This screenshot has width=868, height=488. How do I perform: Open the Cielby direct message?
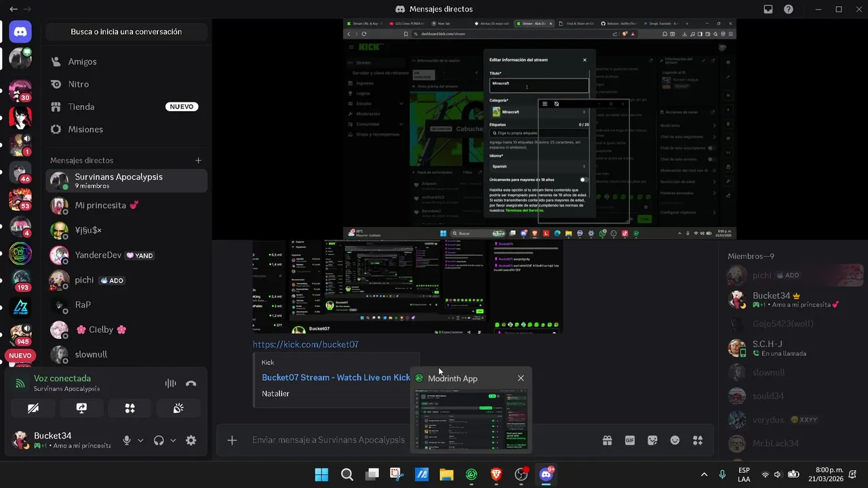pyautogui.click(x=126, y=329)
